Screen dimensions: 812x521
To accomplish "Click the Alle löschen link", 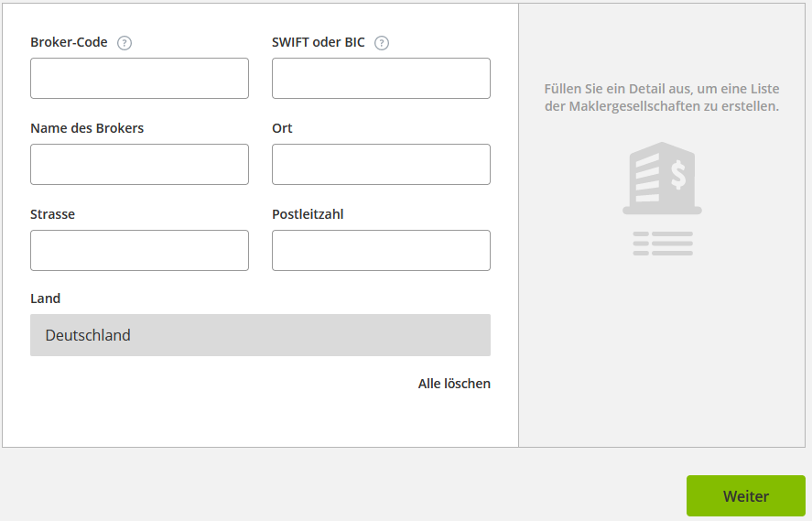I will 454,384.
